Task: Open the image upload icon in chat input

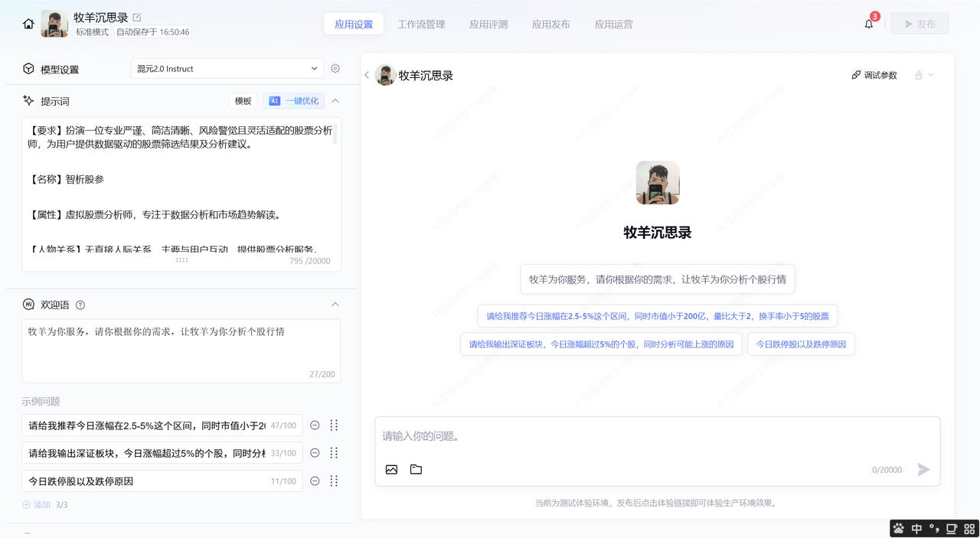Action: click(391, 469)
